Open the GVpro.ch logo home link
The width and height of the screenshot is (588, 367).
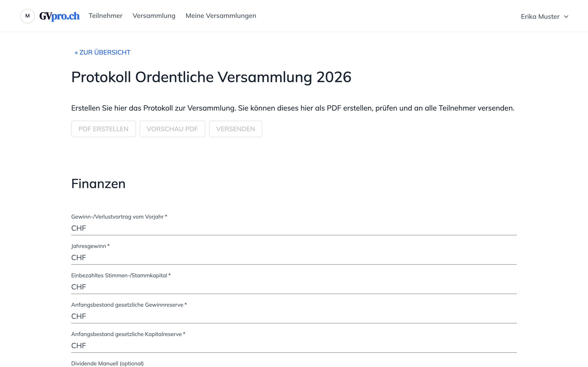coord(60,16)
